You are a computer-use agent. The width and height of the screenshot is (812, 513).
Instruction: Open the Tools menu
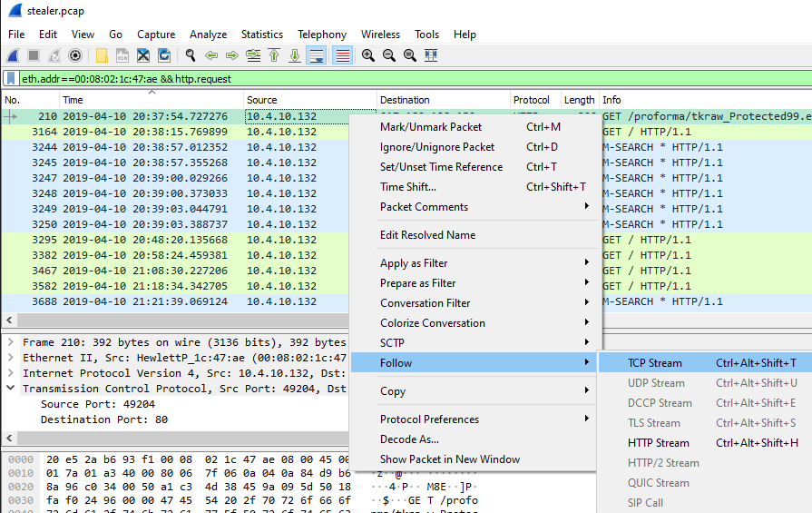tap(426, 35)
